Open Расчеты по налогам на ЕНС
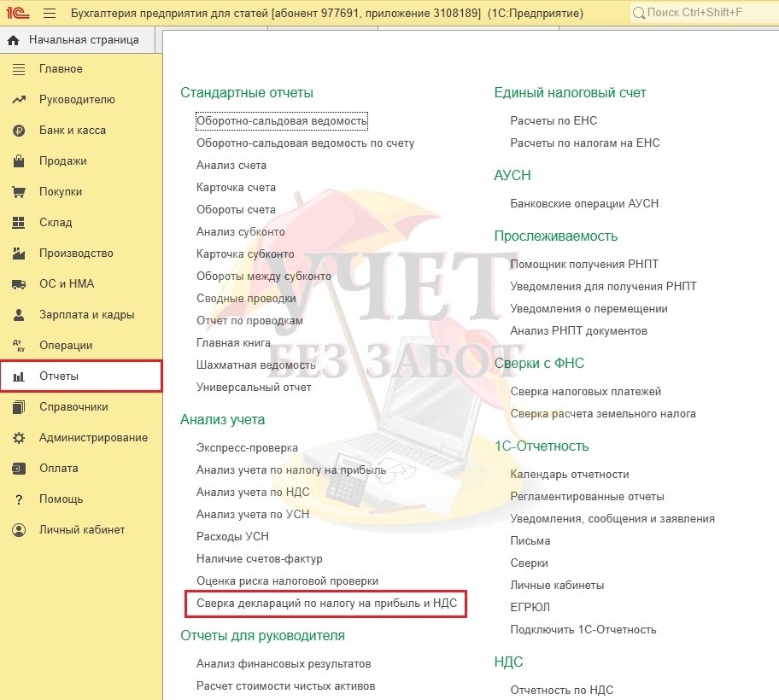The image size is (779, 700). [585, 143]
